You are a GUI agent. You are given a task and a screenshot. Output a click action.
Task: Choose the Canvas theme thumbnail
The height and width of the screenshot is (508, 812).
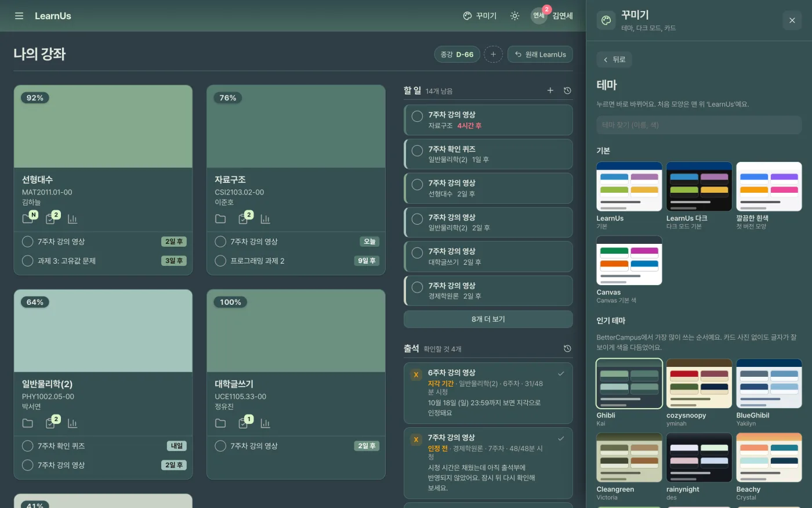[x=629, y=260]
